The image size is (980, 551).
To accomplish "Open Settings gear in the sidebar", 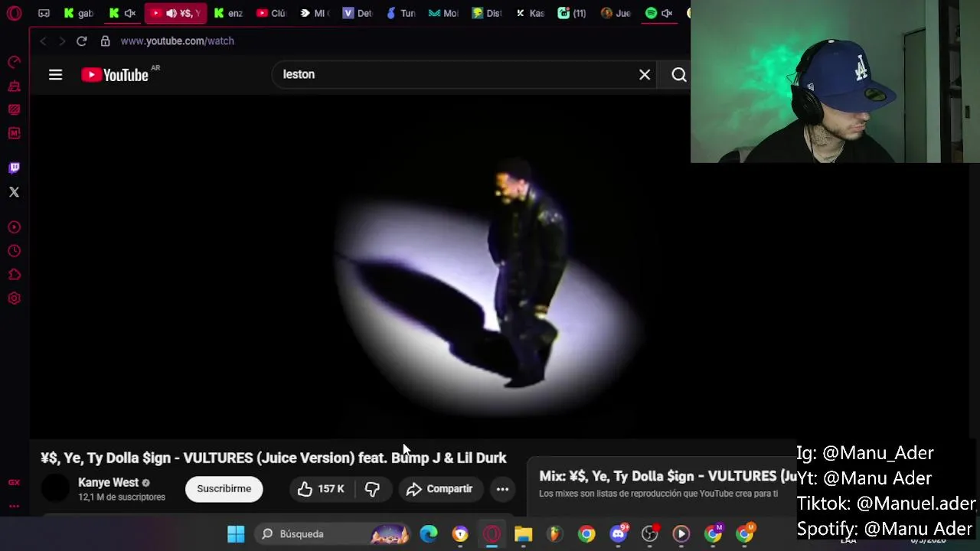I will tap(14, 298).
